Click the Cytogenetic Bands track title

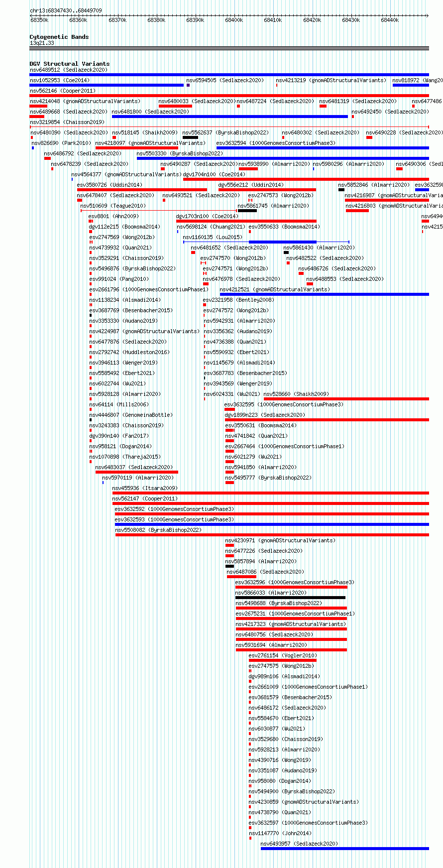[x=59, y=37]
